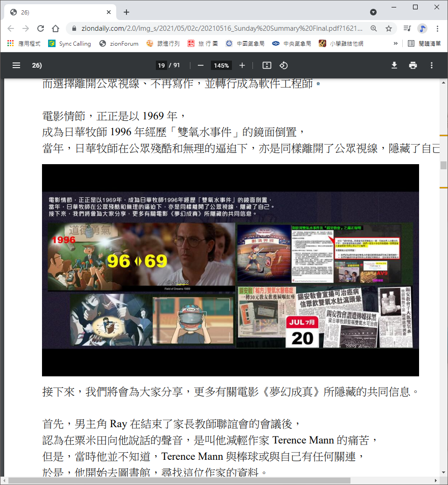Open the Chrome three-dot menu
The height and width of the screenshot is (485, 448).
(437, 28)
